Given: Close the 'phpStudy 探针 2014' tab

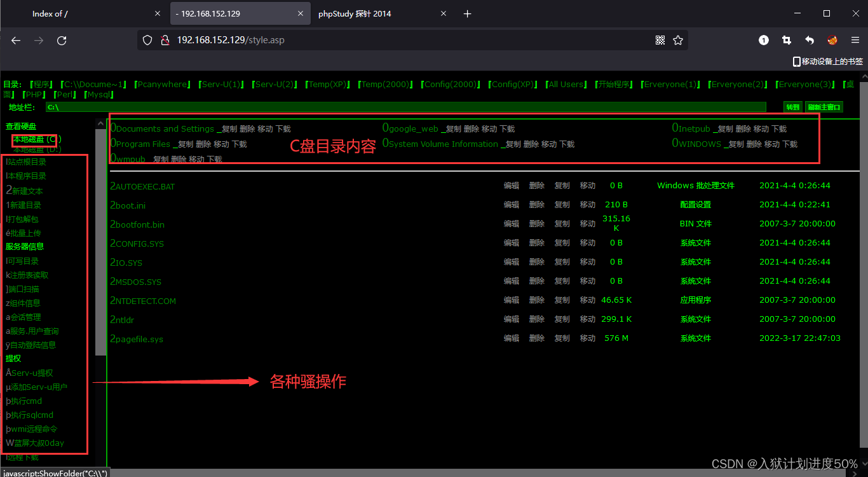Looking at the screenshot, I should click(x=444, y=13).
